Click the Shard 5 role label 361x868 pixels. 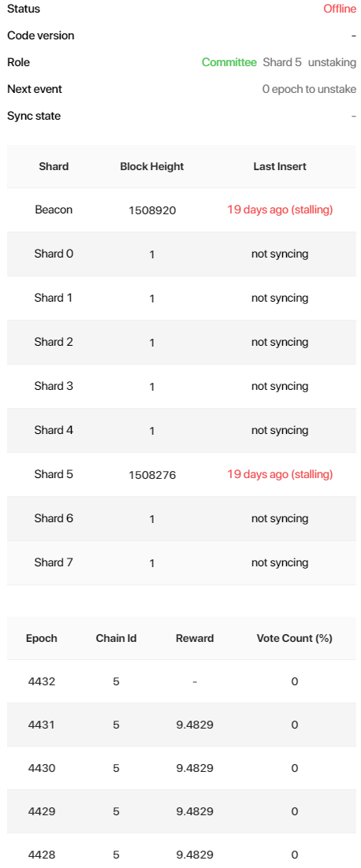[x=282, y=62]
